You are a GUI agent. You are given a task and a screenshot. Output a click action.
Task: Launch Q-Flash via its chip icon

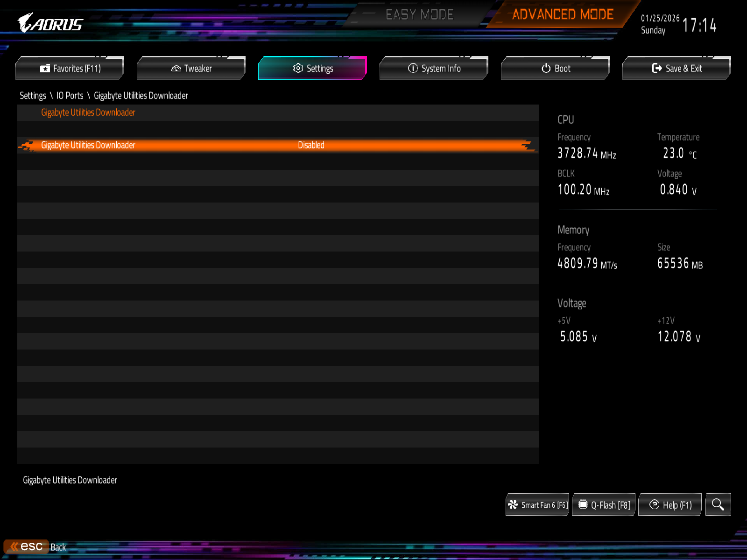583,504
